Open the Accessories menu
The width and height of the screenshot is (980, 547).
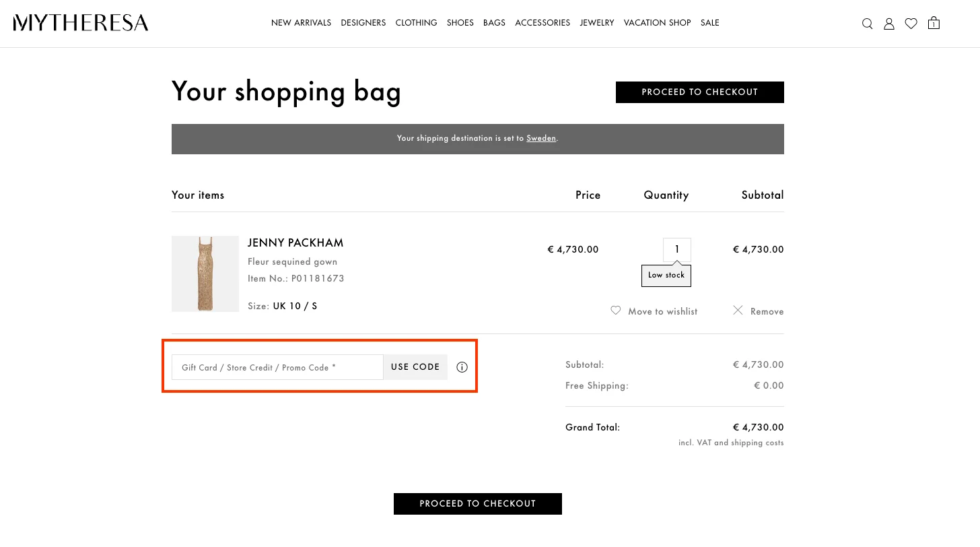542,23
